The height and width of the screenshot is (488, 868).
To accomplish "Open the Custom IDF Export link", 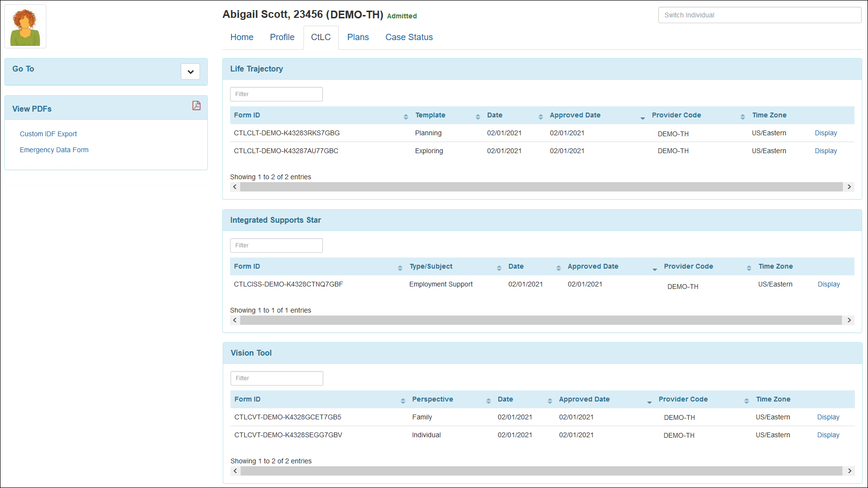I will [x=48, y=134].
